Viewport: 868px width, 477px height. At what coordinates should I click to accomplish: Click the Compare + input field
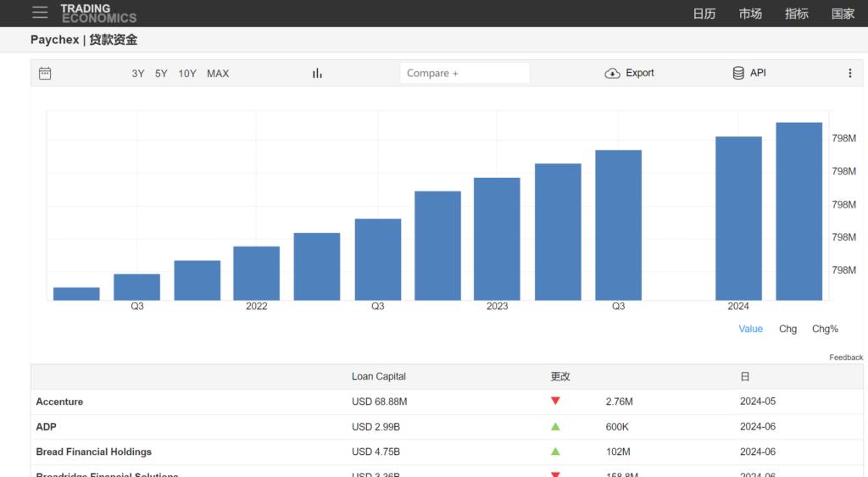point(465,73)
